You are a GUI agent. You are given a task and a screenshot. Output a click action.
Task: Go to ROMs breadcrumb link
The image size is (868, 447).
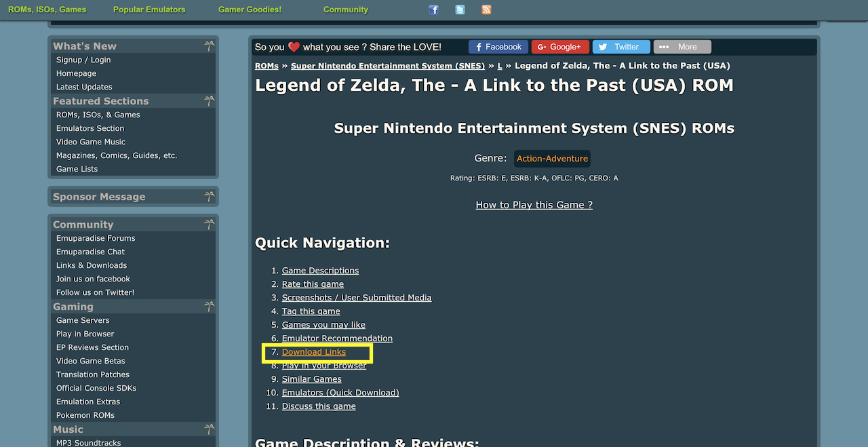tap(267, 66)
